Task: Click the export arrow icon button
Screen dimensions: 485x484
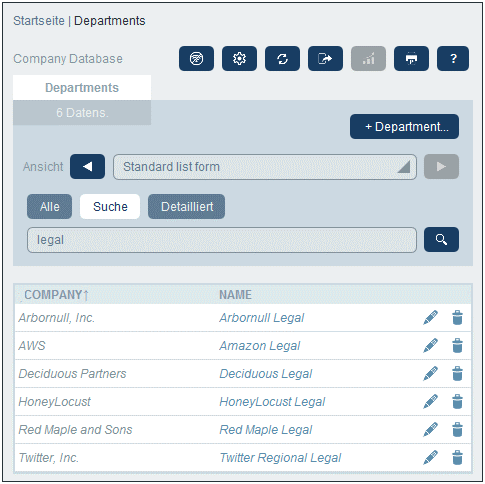Action: [x=325, y=59]
